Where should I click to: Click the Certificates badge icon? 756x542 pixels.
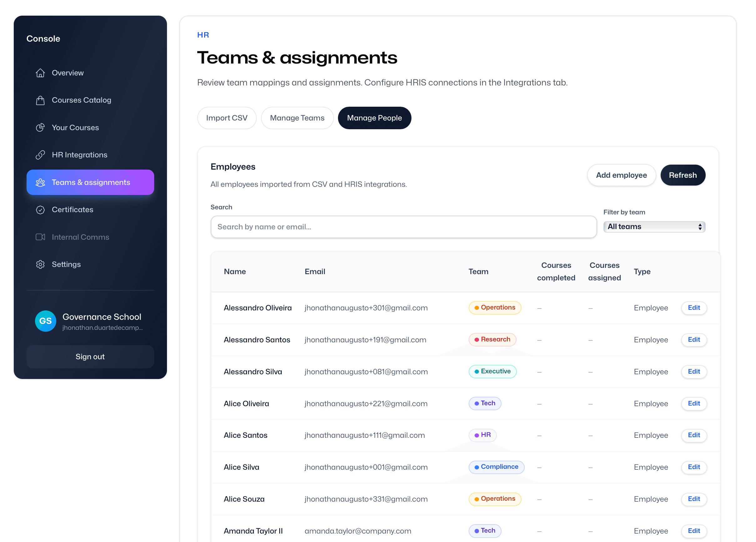point(40,210)
